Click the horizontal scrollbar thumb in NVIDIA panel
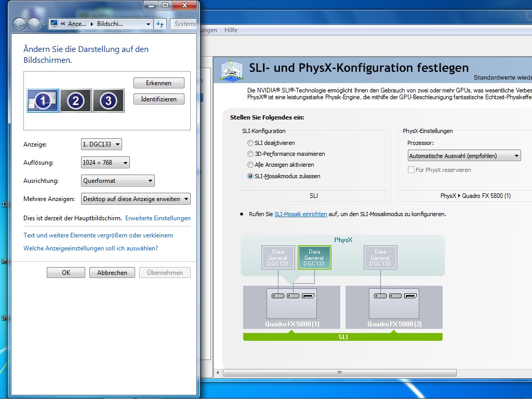The width and height of the screenshot is (532, 399). coord(339,373)
